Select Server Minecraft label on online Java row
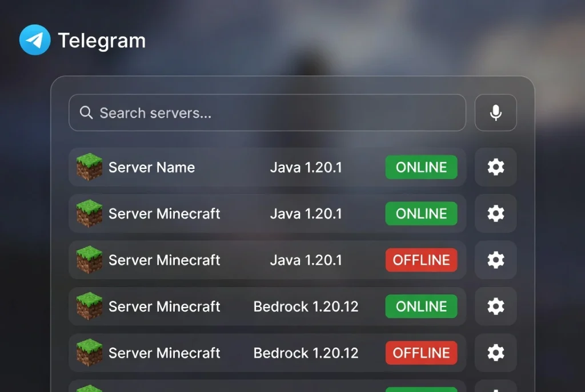 pos(164,213)
